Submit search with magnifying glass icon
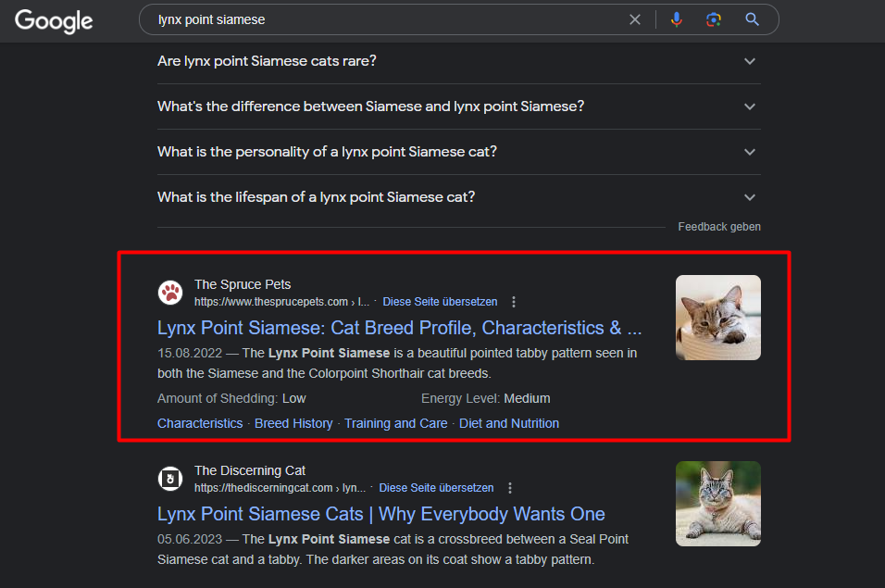The width and height of the screenshot is (885, 588). tap(752, 19)
